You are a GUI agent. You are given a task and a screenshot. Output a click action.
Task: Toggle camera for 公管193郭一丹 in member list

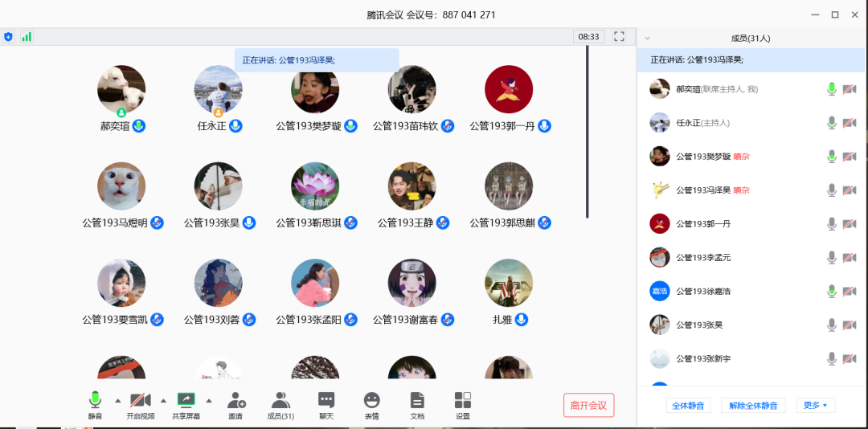click(850, 223)
